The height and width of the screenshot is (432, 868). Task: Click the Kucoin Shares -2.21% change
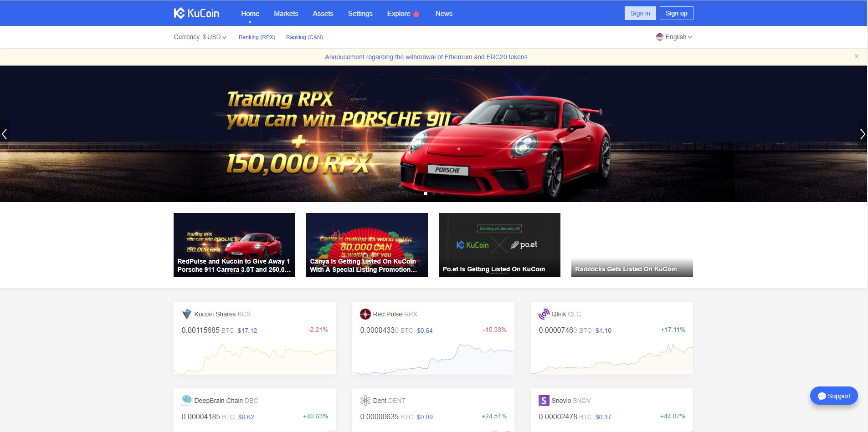click(x=318, y=330)
